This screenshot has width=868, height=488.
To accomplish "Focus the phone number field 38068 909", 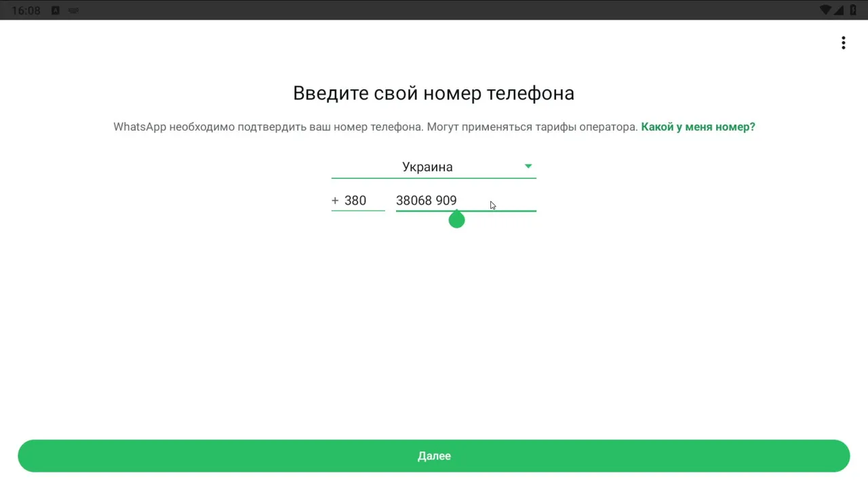I will click(x=466, y=201).
